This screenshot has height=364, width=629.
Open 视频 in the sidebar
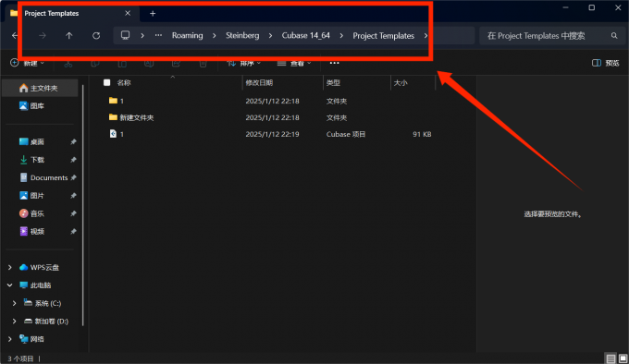point(31,232)
